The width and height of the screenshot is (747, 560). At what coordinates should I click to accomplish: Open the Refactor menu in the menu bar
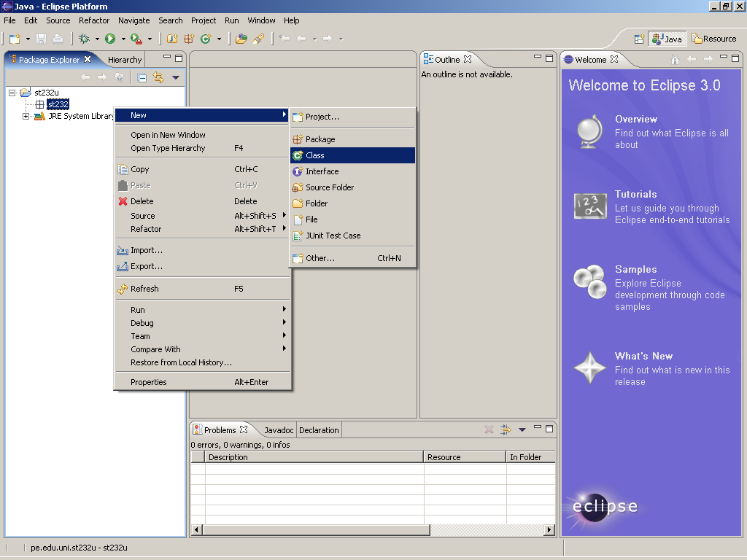click(93, 20)
